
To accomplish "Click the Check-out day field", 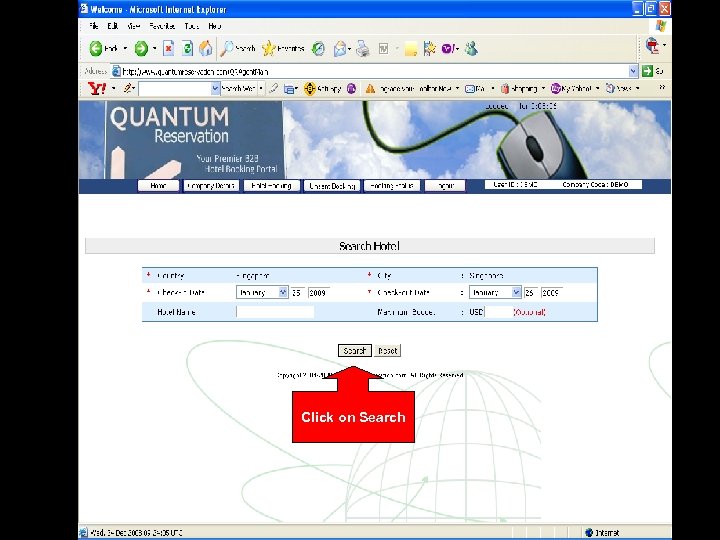I will point(530,292).
